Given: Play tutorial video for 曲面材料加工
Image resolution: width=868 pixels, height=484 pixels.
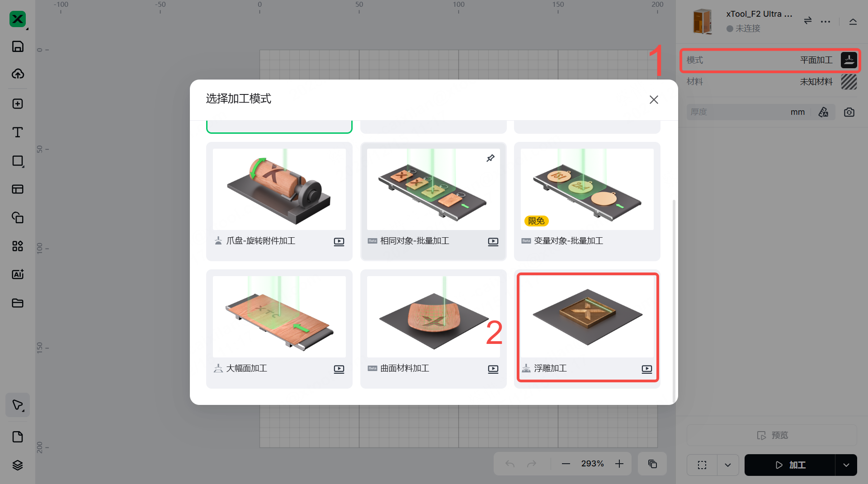Looking at the screenshot, I should (x=493, y=369).
